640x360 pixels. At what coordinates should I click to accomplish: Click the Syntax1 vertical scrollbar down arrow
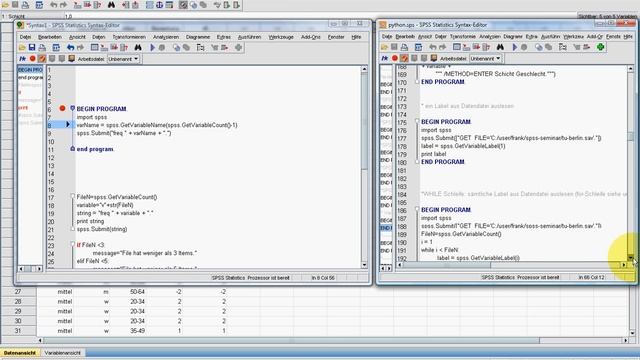pos(364,265)
